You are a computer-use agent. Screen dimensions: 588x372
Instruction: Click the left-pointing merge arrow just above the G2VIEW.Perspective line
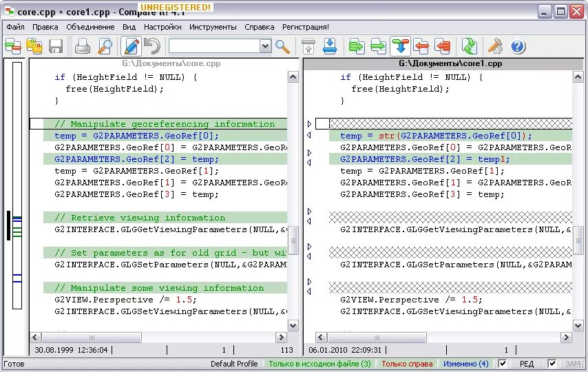click(x=309, y=291)
